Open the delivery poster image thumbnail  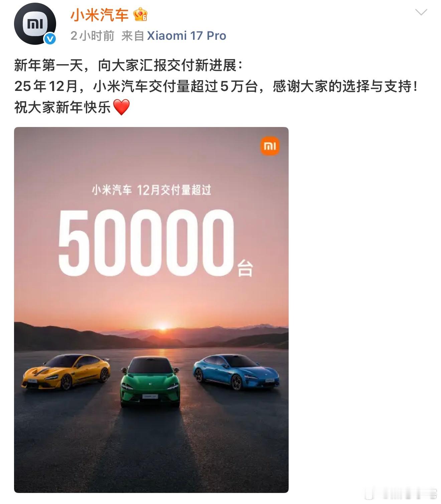[151, 310]
